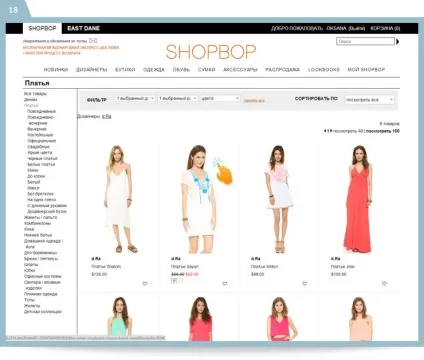Open the '1 выбранный д' filter dropdown

tap(135, 98)
